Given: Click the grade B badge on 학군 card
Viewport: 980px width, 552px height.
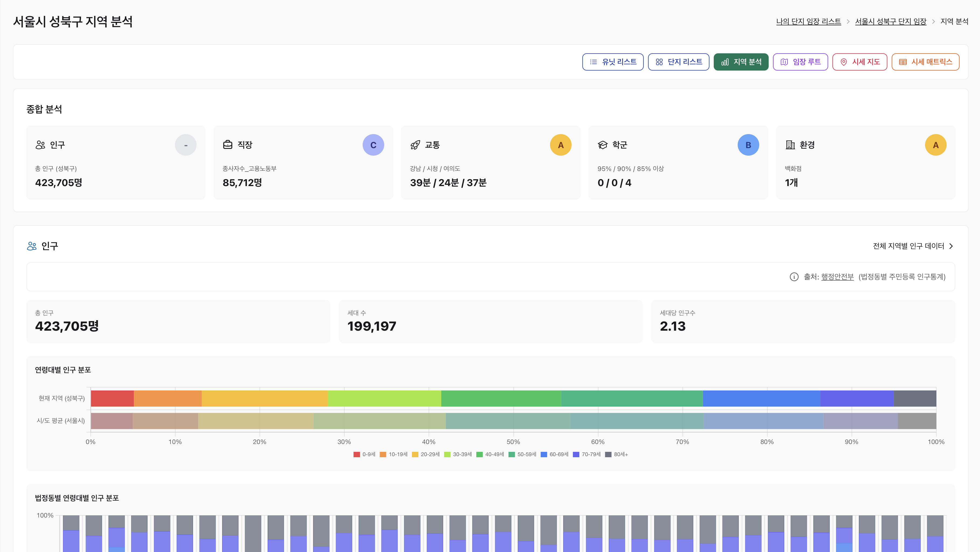Looking at the screenshot, I should [x=748, y=145].
